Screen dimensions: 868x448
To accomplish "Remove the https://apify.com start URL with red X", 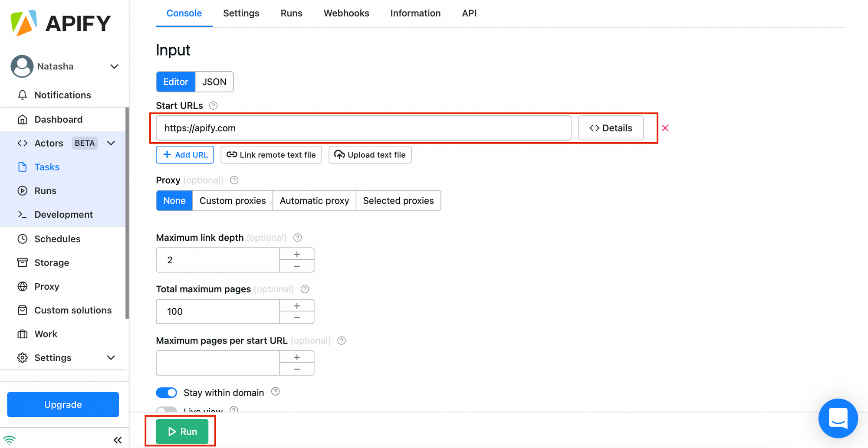I will click(x=665, y=128).
